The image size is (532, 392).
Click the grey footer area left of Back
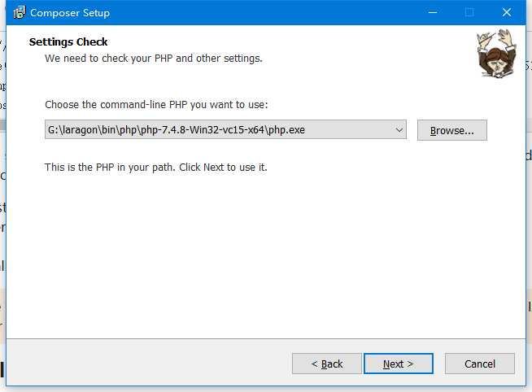pos(150,363)
